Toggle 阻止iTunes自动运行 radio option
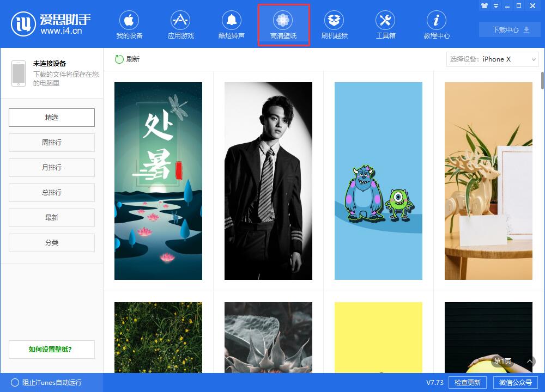The width and height of the screenshot is (545, 392). [15, 383]
